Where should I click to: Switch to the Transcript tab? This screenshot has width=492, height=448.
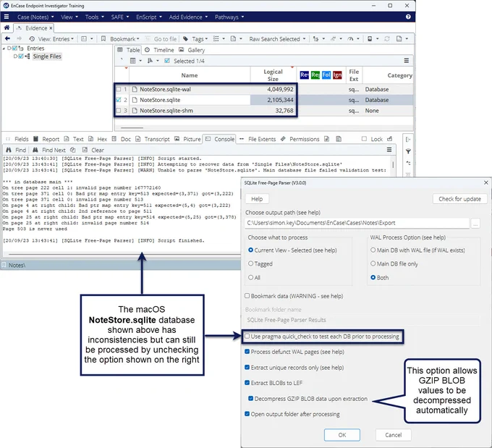(153, 139)
